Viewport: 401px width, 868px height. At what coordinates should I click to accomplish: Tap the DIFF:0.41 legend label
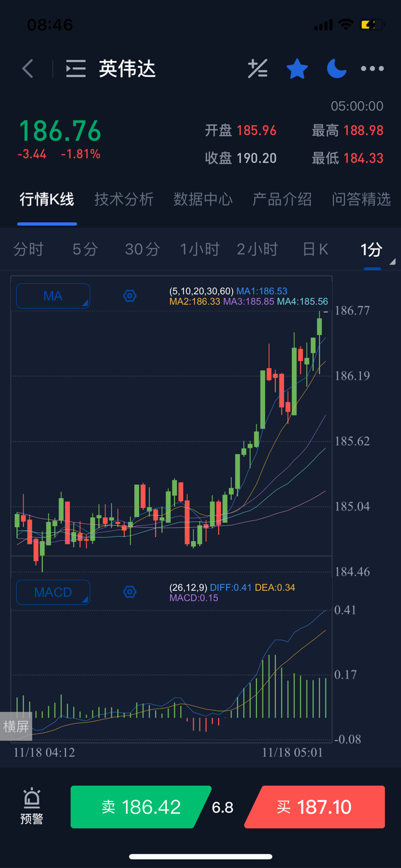pos(231,587)
